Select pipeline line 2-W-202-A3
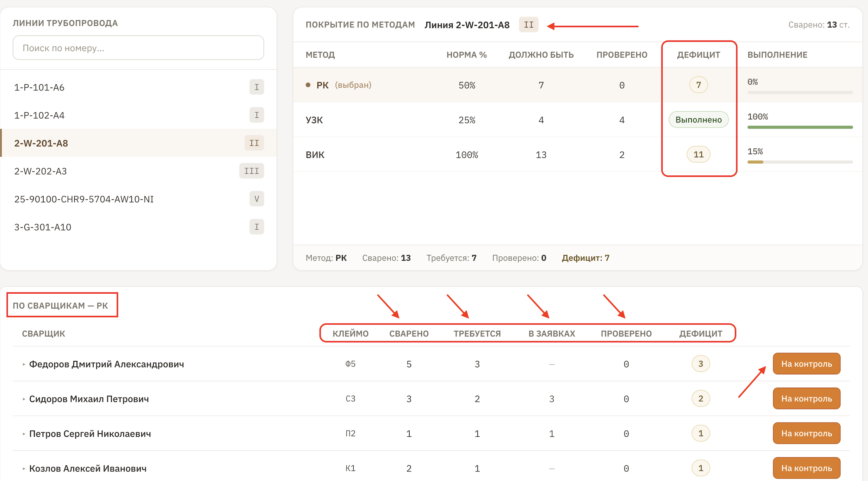 point(138,171)
